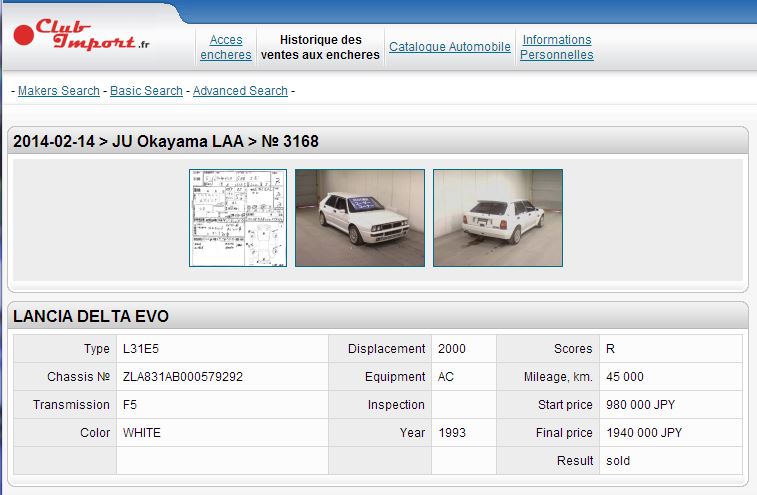757x495 pixels.
Task: Click the Result label
Action: point(575,461)
